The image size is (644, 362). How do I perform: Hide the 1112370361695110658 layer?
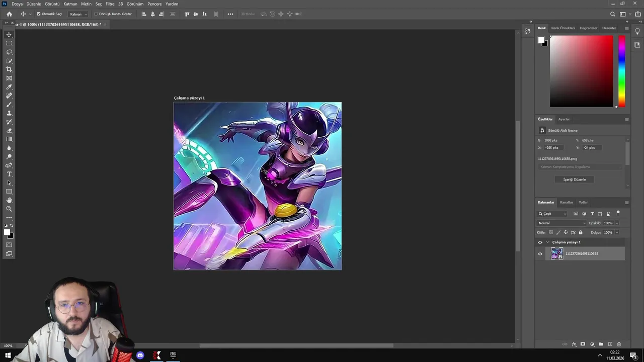540,254
